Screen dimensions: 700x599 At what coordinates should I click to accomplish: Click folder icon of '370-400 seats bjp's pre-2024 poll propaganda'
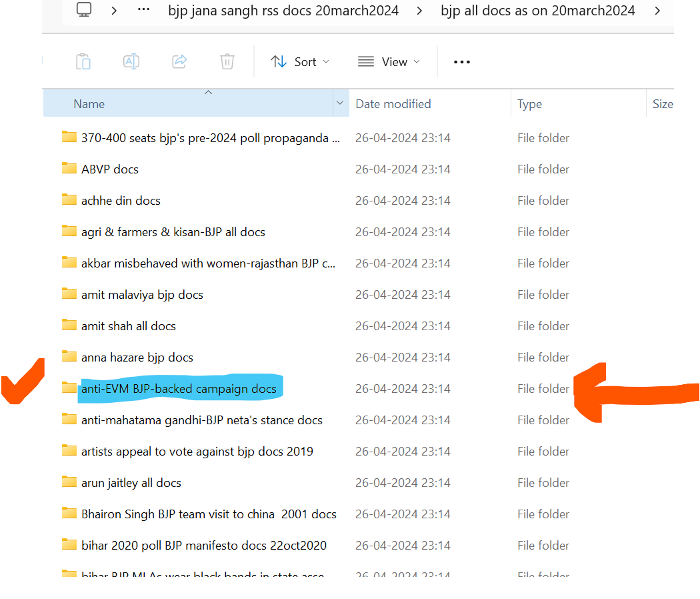click(69, 137)
